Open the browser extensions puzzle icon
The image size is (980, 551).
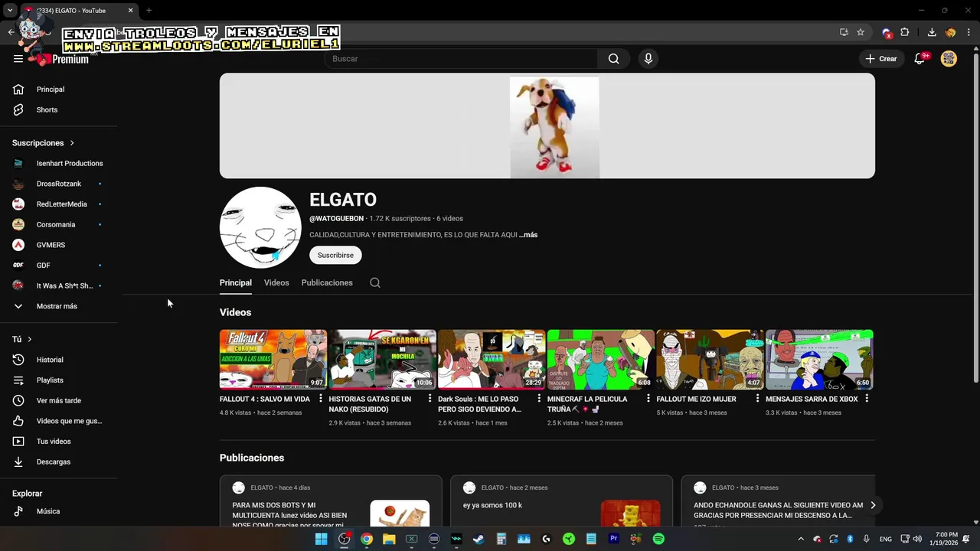click(905, 32)
